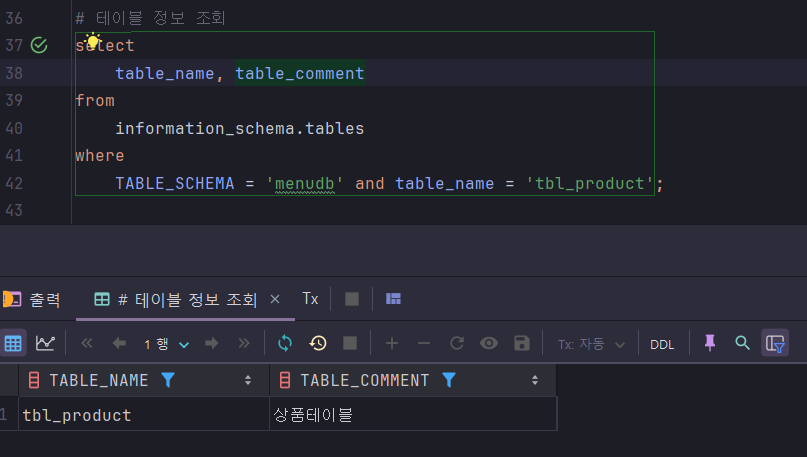The width and height of the screenshot is (807, 457).
Task: Select the 상품테이블 cell
Action: tap(413, 414)
